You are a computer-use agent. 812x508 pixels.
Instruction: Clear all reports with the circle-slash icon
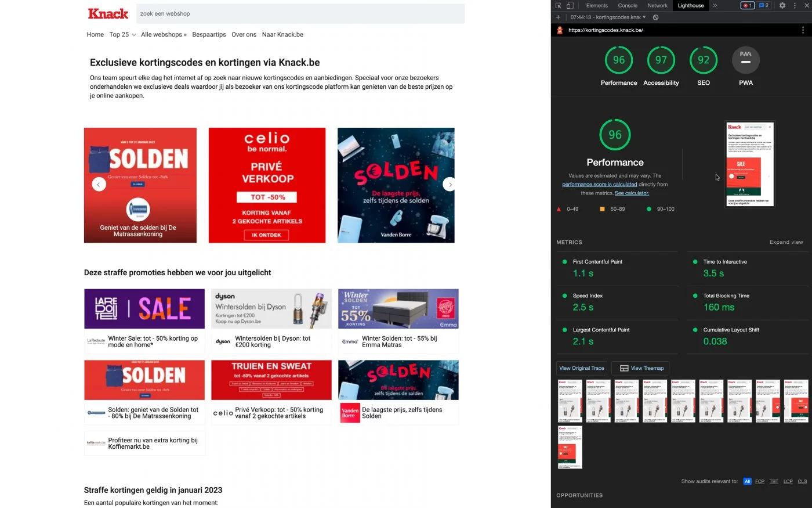(x=655, y=17)
